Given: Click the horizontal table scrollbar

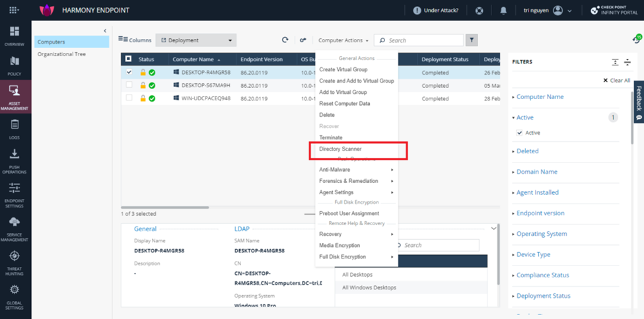Looking at the screenshot, I should point(165,207).
